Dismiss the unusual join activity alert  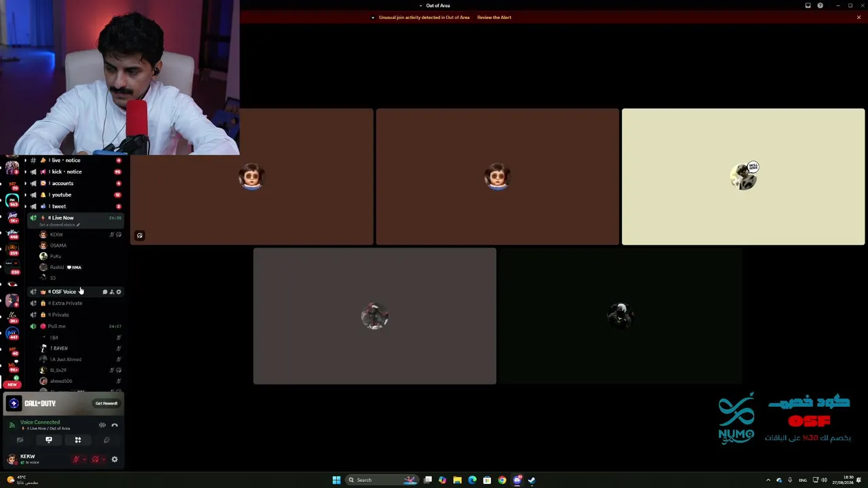click(x=859, y=18)
